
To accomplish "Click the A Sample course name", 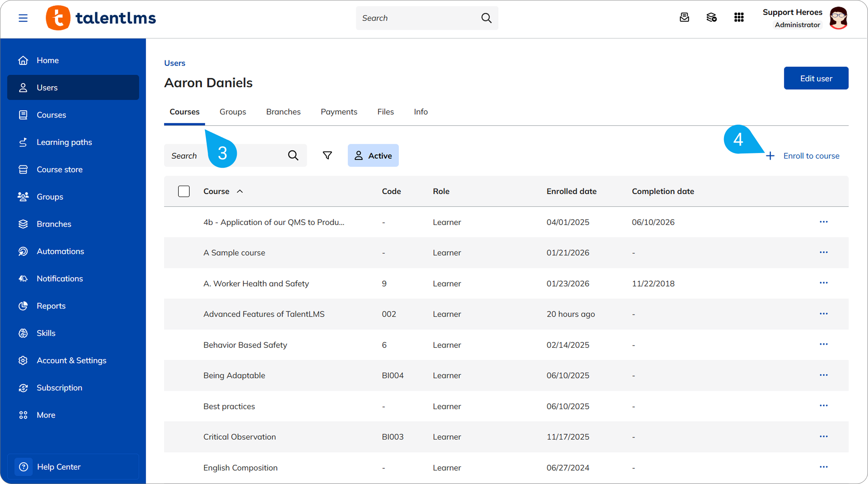I will [234, 253].
